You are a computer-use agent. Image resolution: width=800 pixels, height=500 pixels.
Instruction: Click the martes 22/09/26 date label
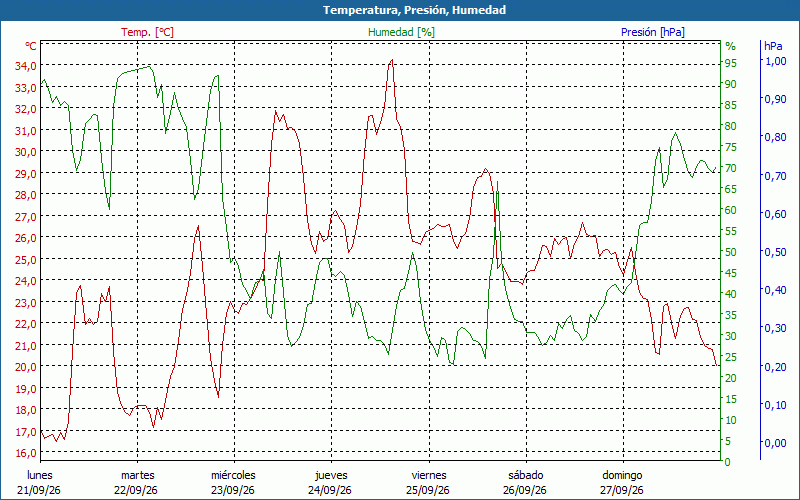tap(137, 483)
